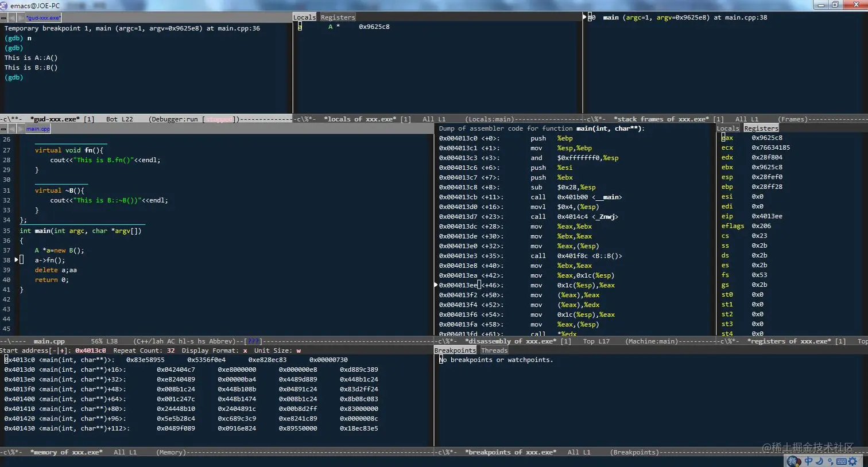Change the memory start address 0x4013c0

[x=90, y=351]
